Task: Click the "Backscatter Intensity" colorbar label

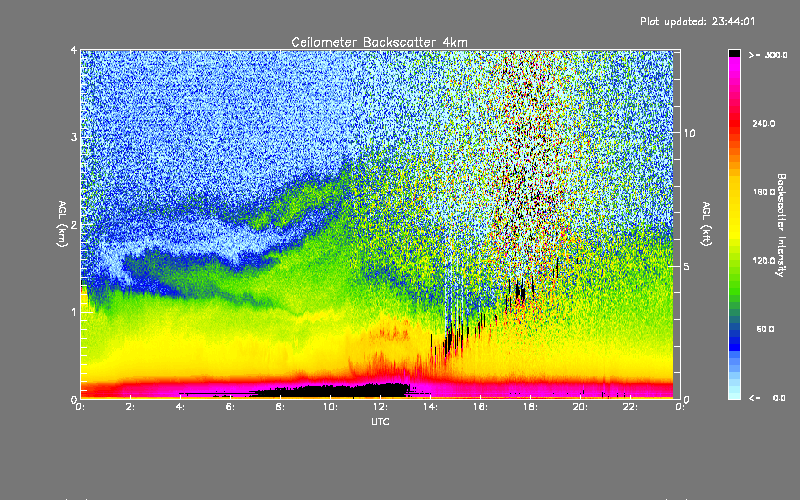Action: (x=781, y=225)
